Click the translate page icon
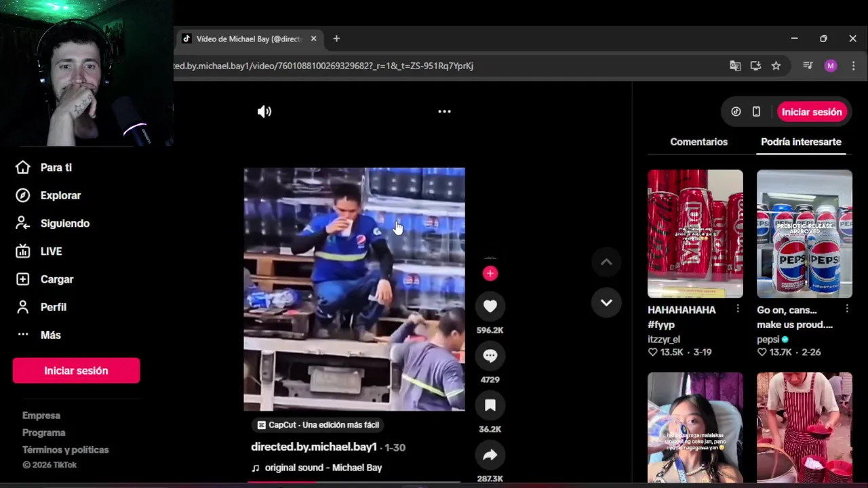 (x=735, y=66)
